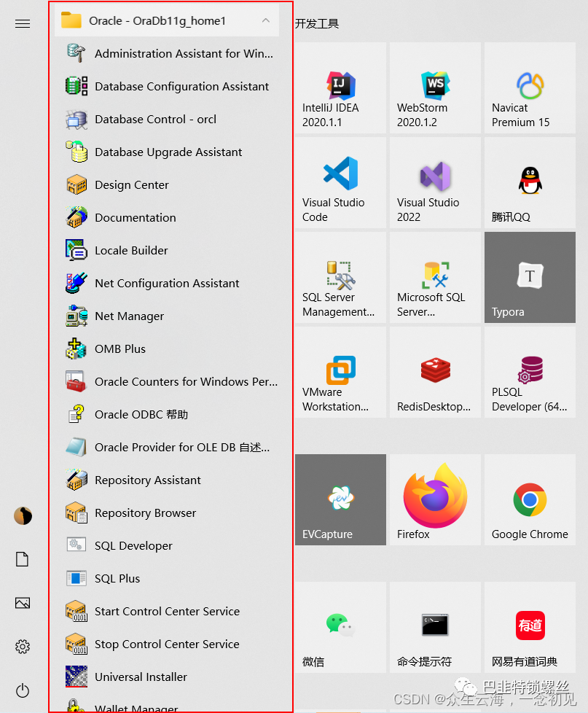Screen dimensions: 588x713
Task: Click the Power button
Action: pos(23,690)
